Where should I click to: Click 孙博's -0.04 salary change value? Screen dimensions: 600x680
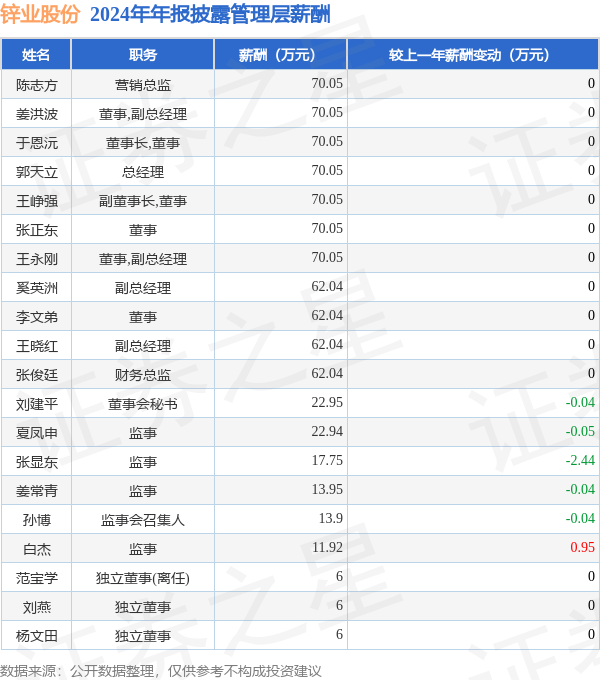(x=580, y=518)
